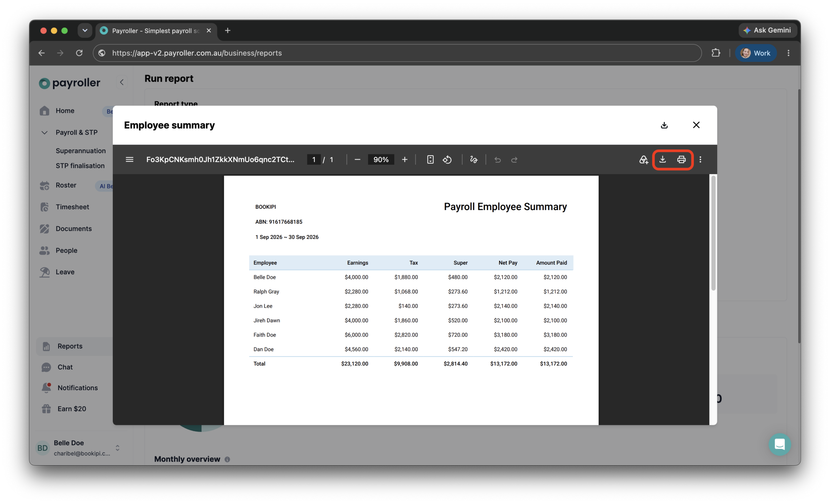Open Documents in the sidebar

tap(74, 229)
